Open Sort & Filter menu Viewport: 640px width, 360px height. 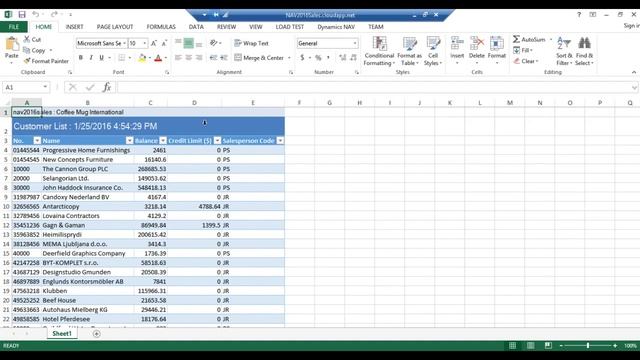click(564, 51)
